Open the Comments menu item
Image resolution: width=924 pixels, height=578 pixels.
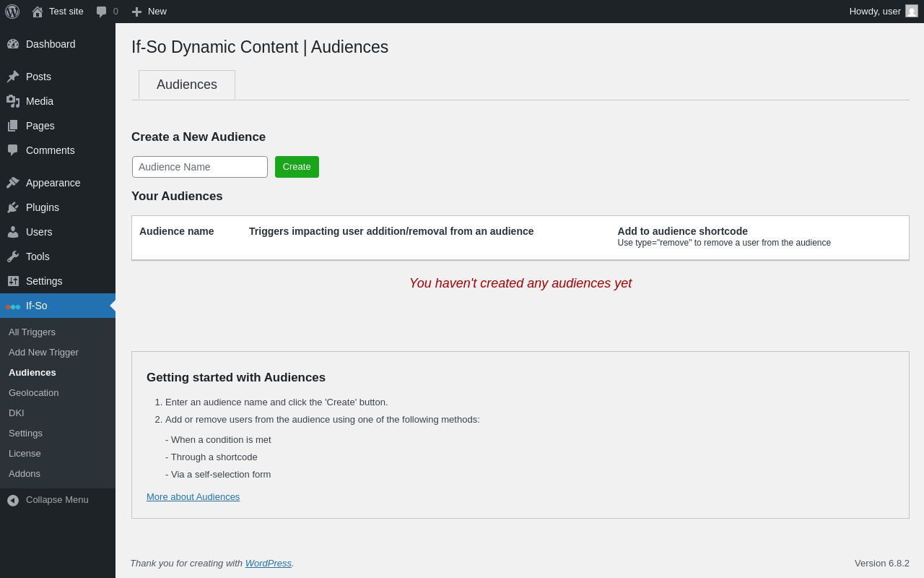point(58,150)
